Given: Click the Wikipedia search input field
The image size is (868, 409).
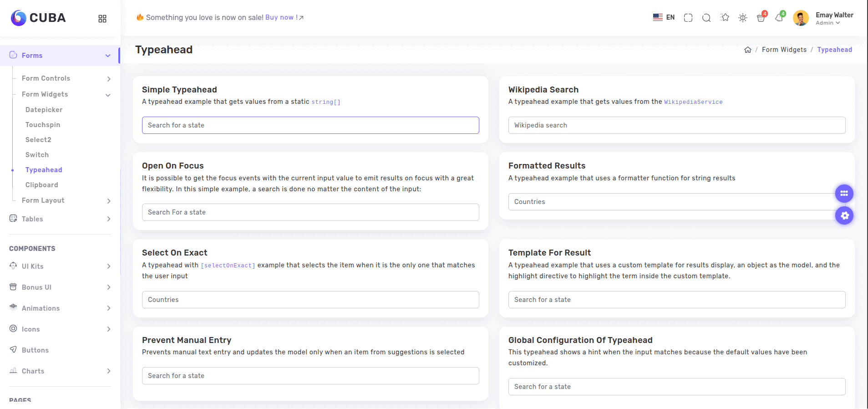Looking at the screenshot, I should [x=676, y=125].
